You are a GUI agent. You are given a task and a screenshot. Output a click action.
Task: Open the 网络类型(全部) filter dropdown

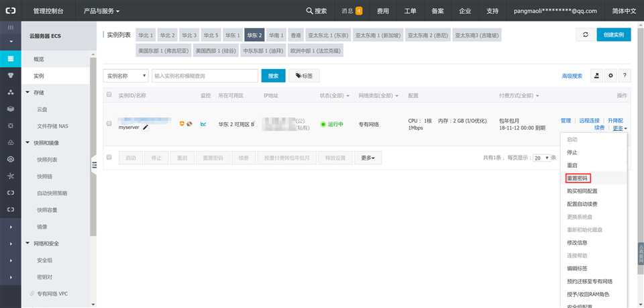click(x=378, y=95)
